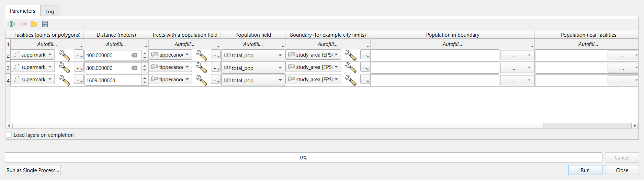Add a new batch row with plus icon
The height and width of the screenshot is (180, 644).
pos(12,24)
